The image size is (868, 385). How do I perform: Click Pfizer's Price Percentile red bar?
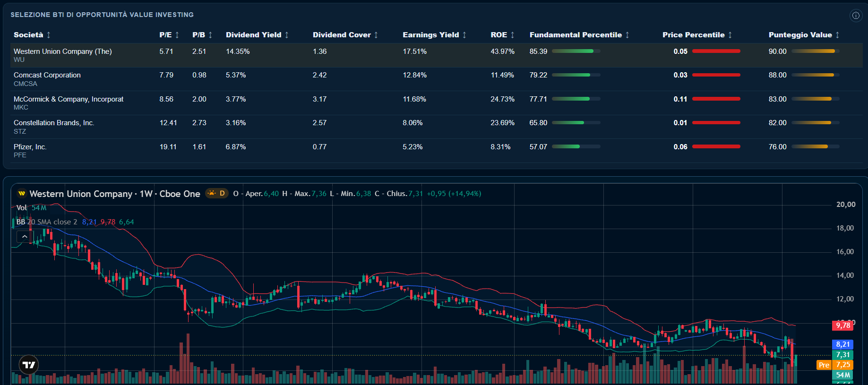(716, 146)
